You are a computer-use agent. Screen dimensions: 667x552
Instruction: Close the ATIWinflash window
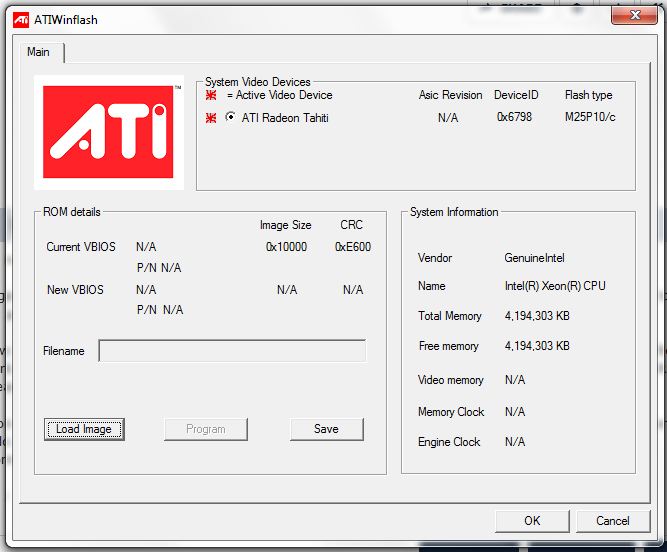635,15
